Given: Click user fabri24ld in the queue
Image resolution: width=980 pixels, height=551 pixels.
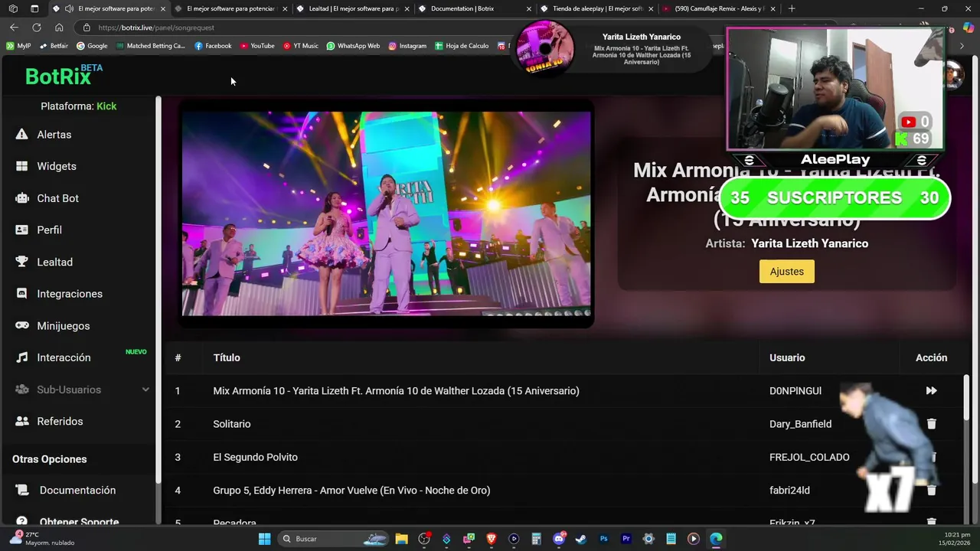Looking at the screenshot, I should [789, 491].
